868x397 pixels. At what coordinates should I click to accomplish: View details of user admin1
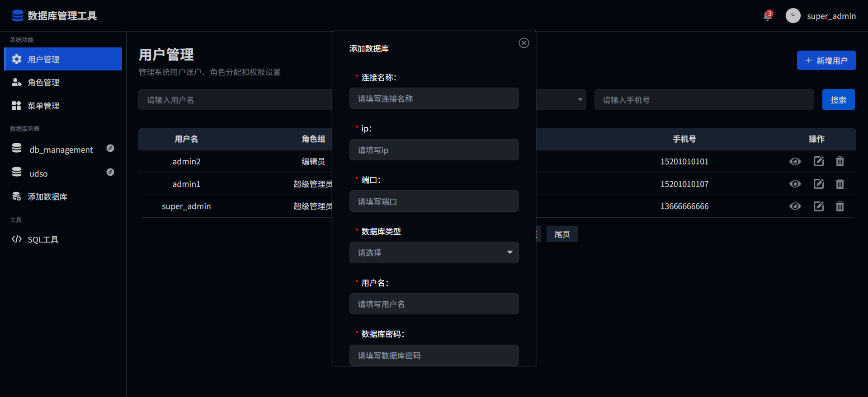795,184
